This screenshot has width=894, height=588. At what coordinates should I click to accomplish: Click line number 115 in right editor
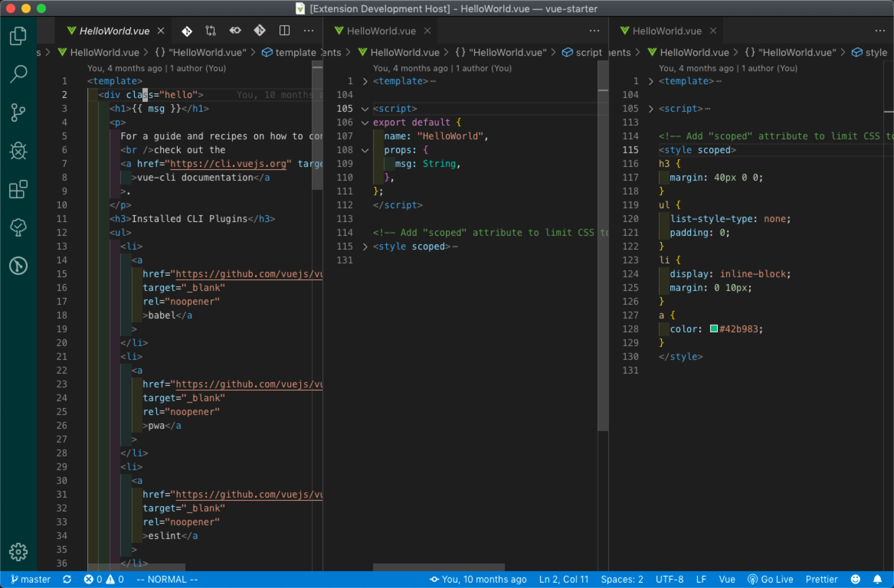pos(630,150)
